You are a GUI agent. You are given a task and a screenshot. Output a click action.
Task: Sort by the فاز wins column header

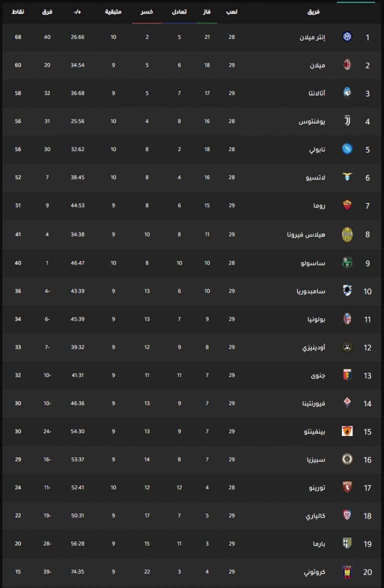pyautogui.click(x=206, y=11)
